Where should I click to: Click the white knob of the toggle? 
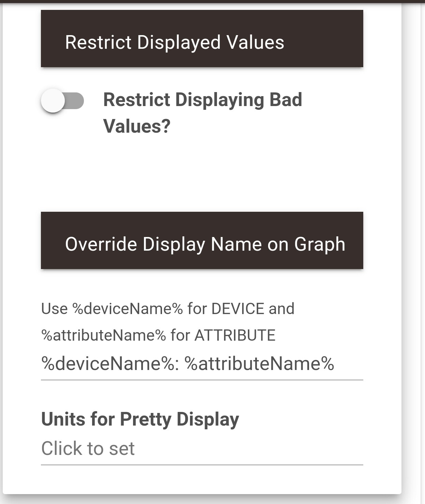coord(53,101)
